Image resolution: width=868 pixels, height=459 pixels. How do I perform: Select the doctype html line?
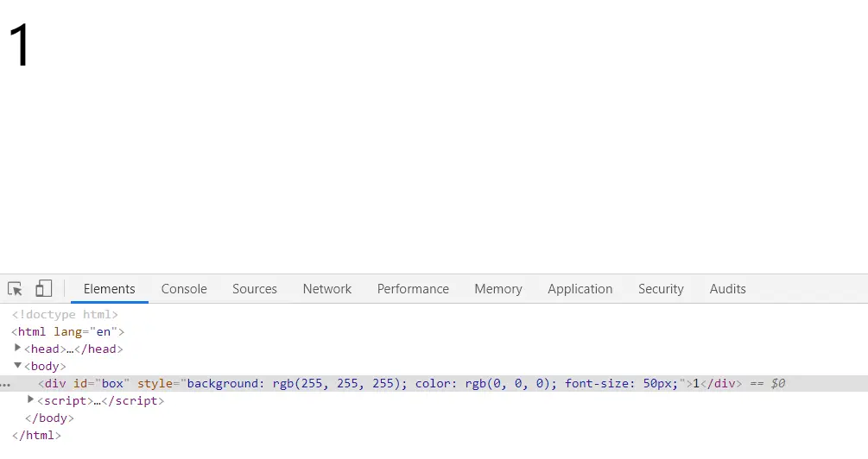[x=65, y=314]
